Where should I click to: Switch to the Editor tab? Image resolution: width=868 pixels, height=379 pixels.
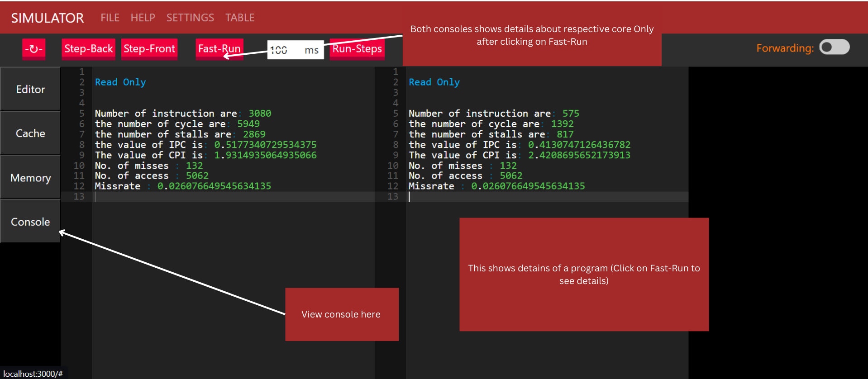coord(30,89)
